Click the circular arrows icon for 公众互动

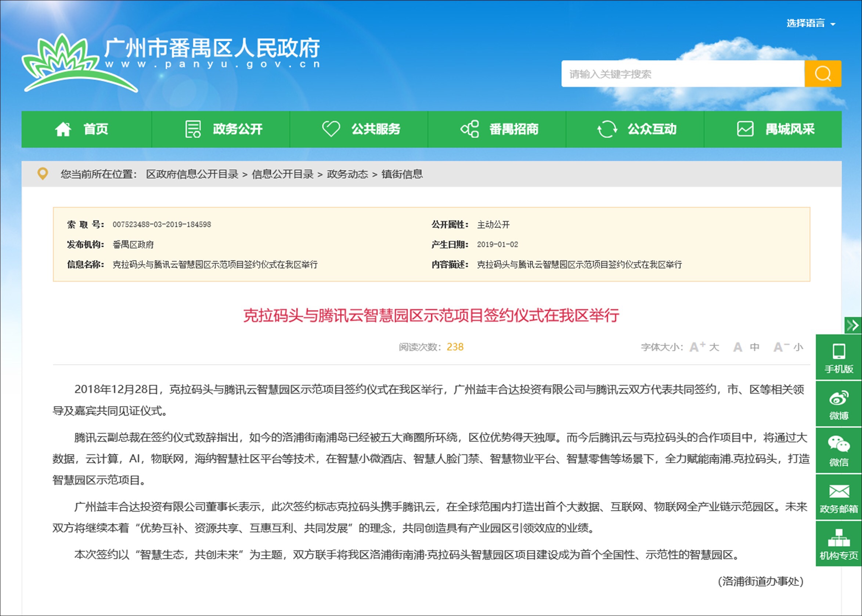tap(607, 129)
